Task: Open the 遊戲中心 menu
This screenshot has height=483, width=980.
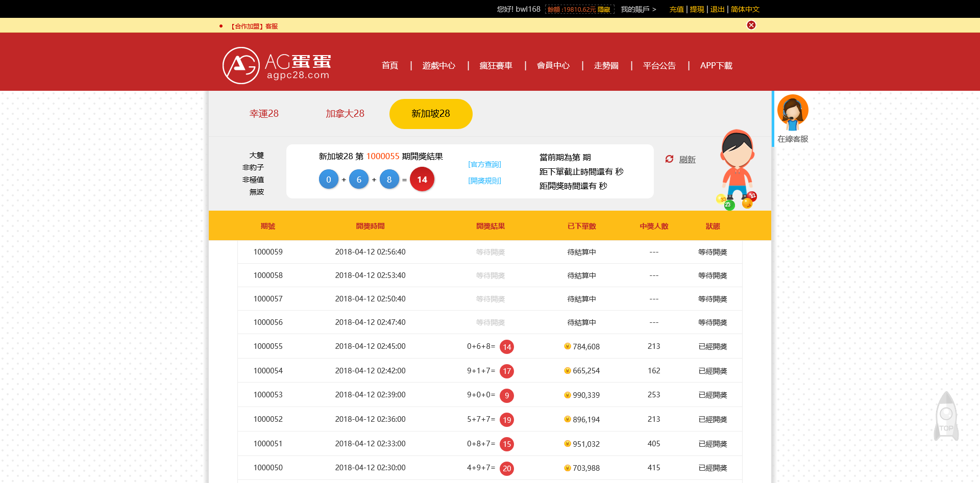Action: pos(438,65)
